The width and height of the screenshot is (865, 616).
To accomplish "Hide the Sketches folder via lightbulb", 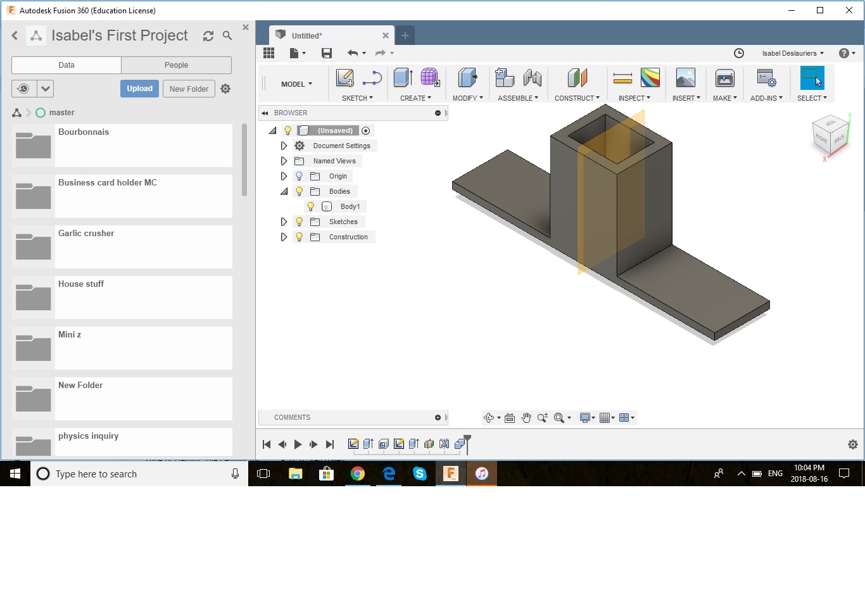I will 299,222.
